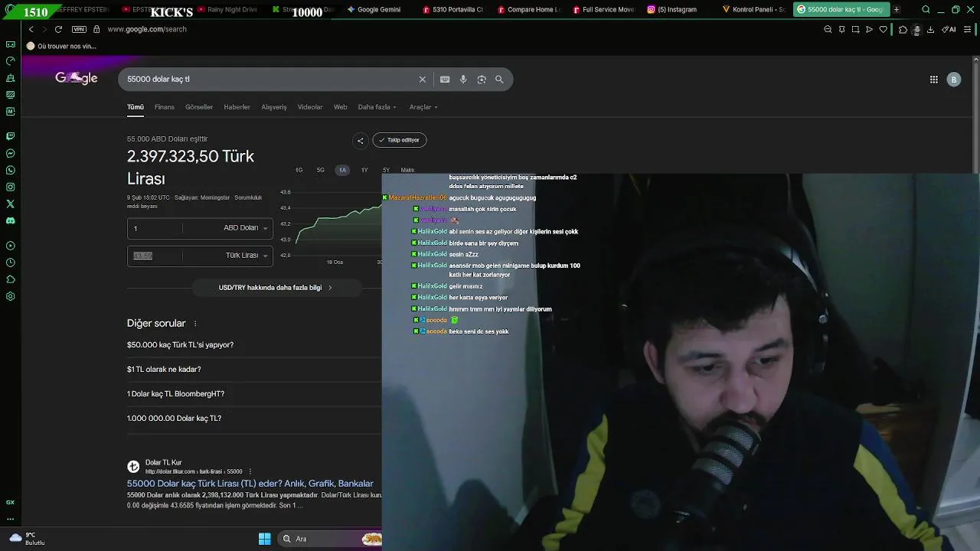Take a snapshot with the capture icon
The height and width of the screenshot is (551, 980).
pos(855,29)
